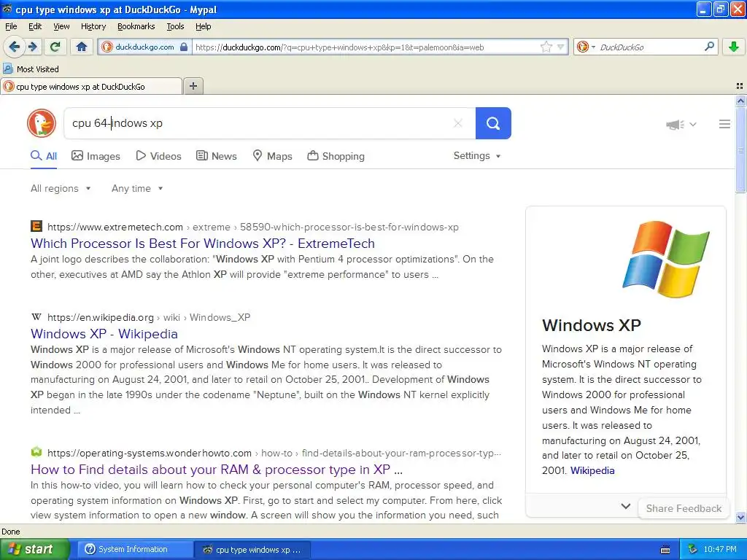Image resolution: width=747 pixels, height=560 pixels.
Task: Click the padlock site identity icon
Action: click(x=184, y=47)
